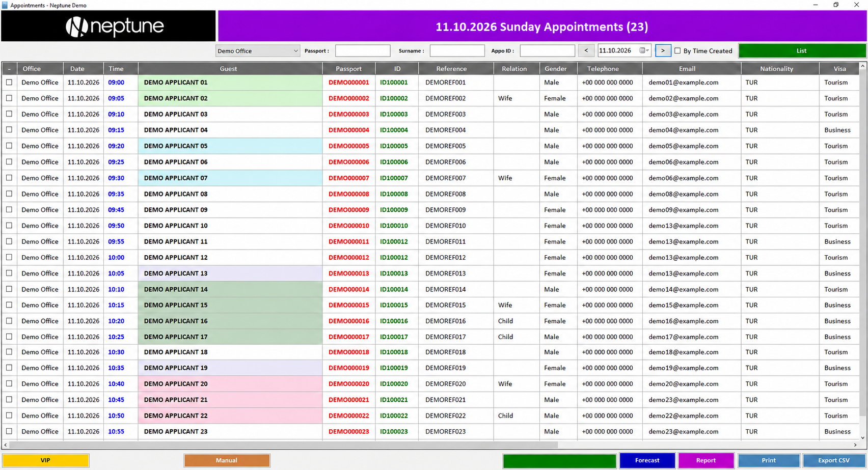The image size is (868, 470).
Task: Click the Guest column header
Action: 228,69
